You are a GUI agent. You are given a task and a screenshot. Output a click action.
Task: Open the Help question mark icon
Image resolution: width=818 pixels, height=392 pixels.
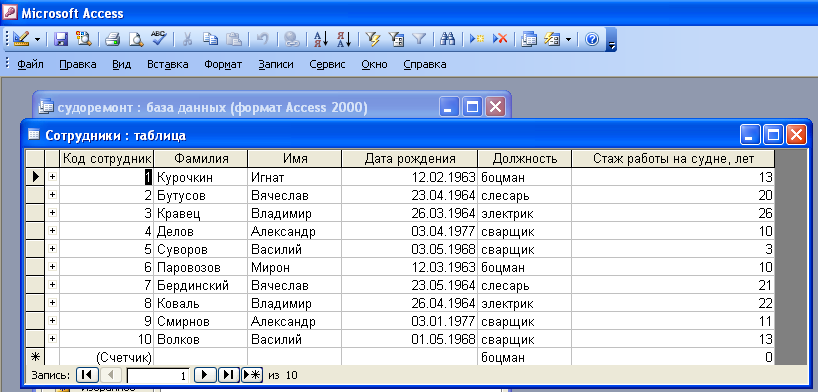(592, 39)
